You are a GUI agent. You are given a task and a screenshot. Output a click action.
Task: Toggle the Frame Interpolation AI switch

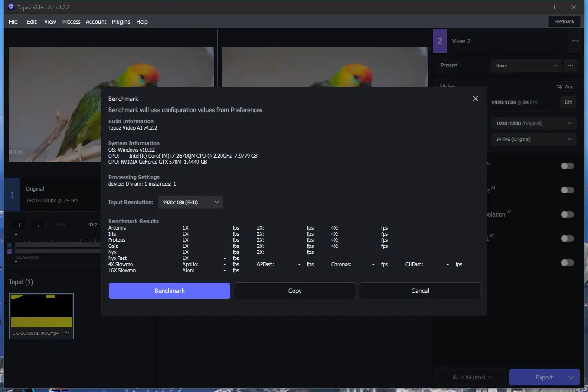(567, 214)
